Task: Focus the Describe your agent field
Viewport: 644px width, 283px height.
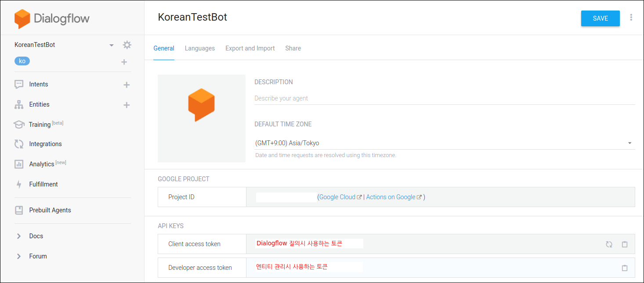Action: pos(445,98)
